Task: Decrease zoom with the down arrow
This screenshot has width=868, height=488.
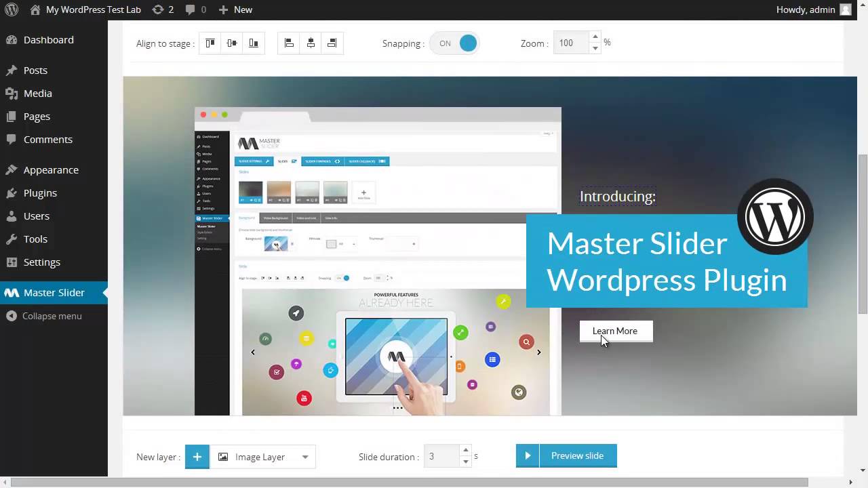Action: tap(595, 48)
